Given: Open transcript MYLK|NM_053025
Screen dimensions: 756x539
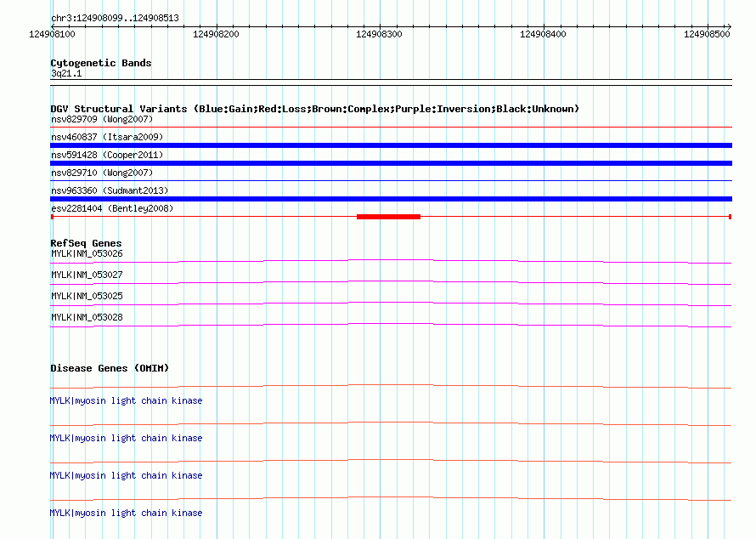Looking at the screenshot, I should click(x=87, y=297).
